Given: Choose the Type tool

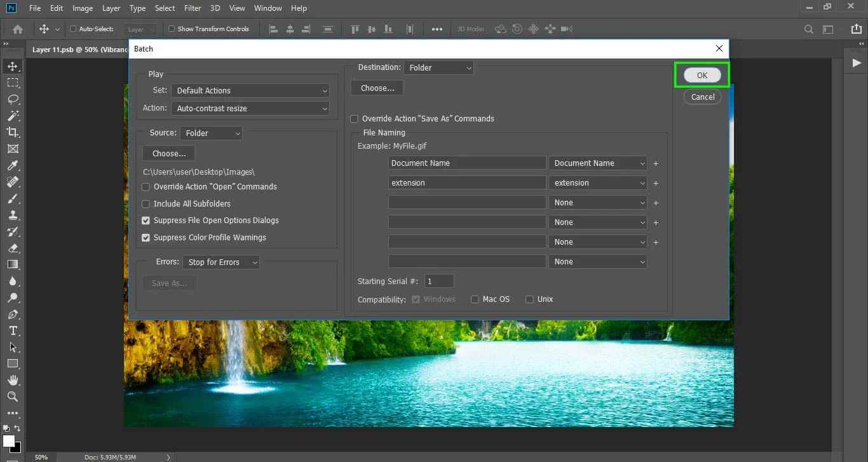Looking at the screenshot, I should coord(13,330).
